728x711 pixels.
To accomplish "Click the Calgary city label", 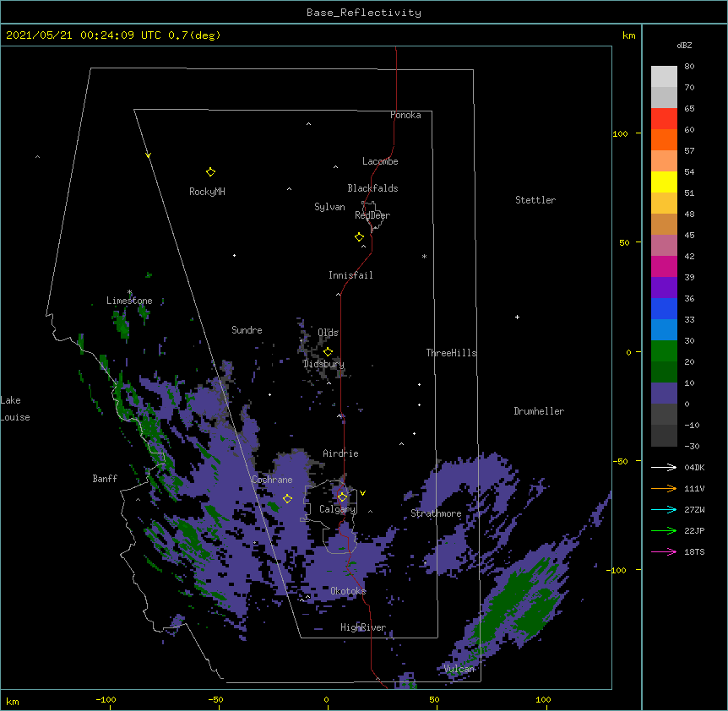I will coord(338,509).
